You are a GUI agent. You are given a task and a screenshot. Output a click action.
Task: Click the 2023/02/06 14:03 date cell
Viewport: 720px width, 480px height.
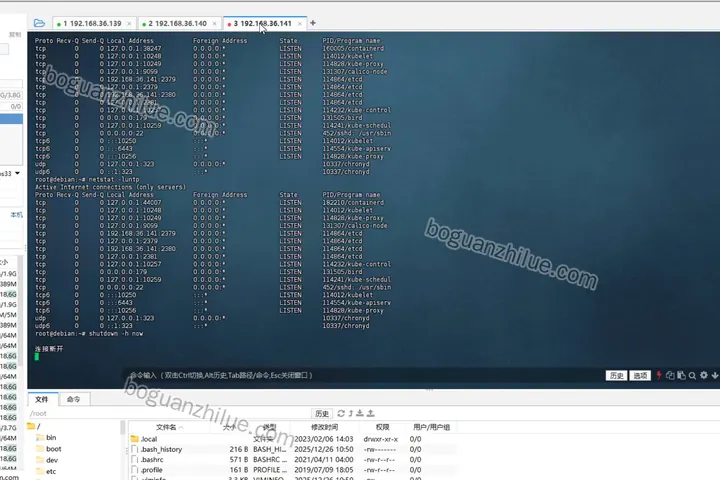coord(324,439)
